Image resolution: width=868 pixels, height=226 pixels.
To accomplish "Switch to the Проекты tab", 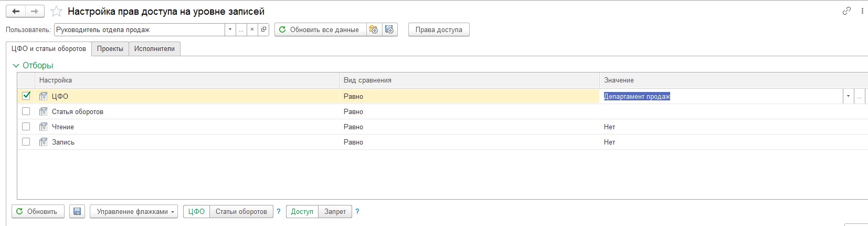I will click(x=110, y=48).
